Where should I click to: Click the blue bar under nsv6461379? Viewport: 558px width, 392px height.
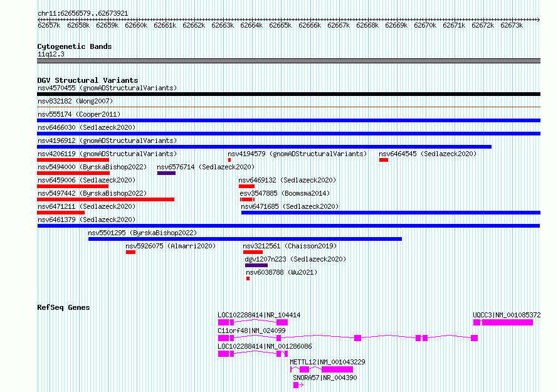point(288,226)
